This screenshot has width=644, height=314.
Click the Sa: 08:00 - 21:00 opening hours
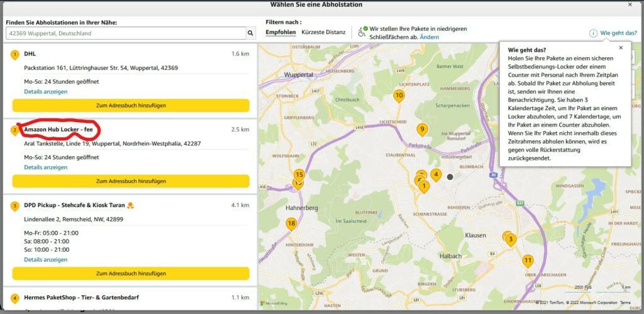point(47,241)
